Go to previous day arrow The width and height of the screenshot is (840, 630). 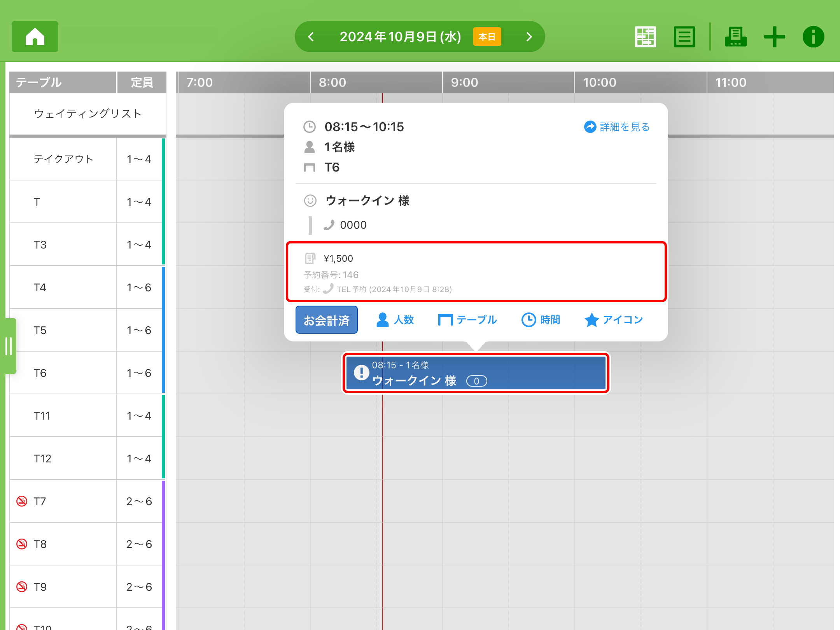311,37
